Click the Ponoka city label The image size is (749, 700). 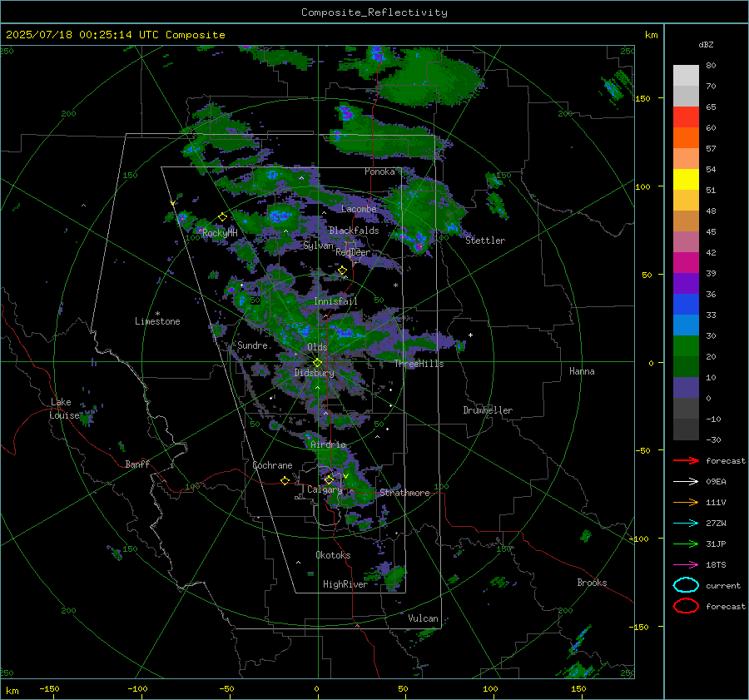pos(379,171)
